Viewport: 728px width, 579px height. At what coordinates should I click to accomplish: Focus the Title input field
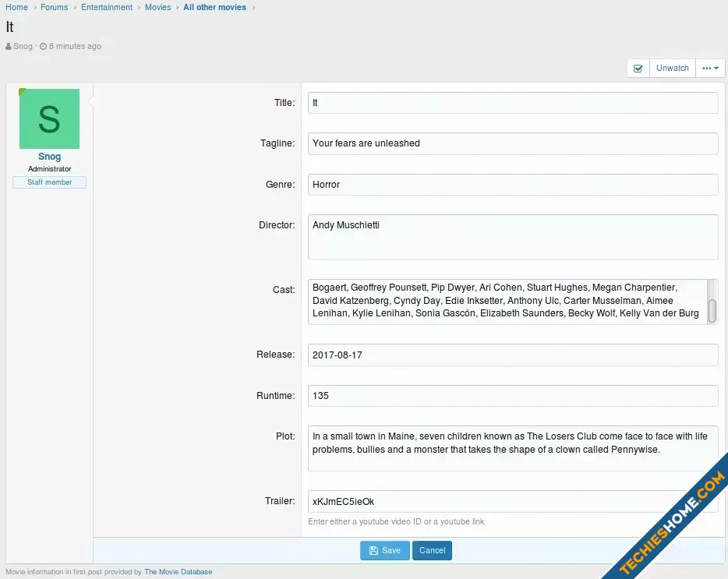513,103
